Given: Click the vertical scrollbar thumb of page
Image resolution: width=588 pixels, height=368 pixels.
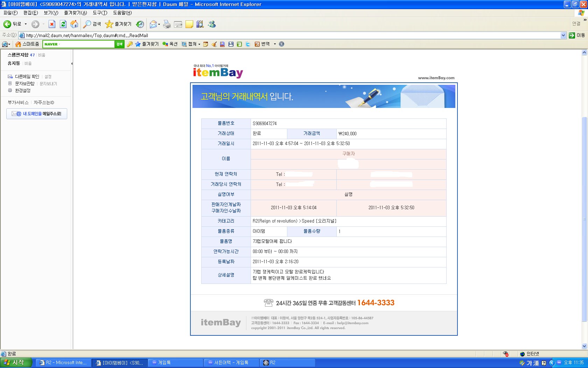Looking at the screenshot, I should click(584, 219).
